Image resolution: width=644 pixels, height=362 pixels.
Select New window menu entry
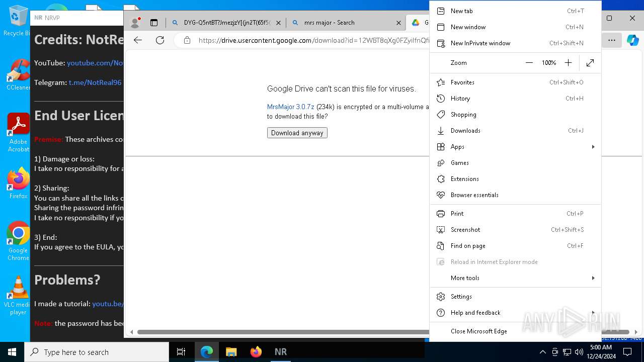516,27
